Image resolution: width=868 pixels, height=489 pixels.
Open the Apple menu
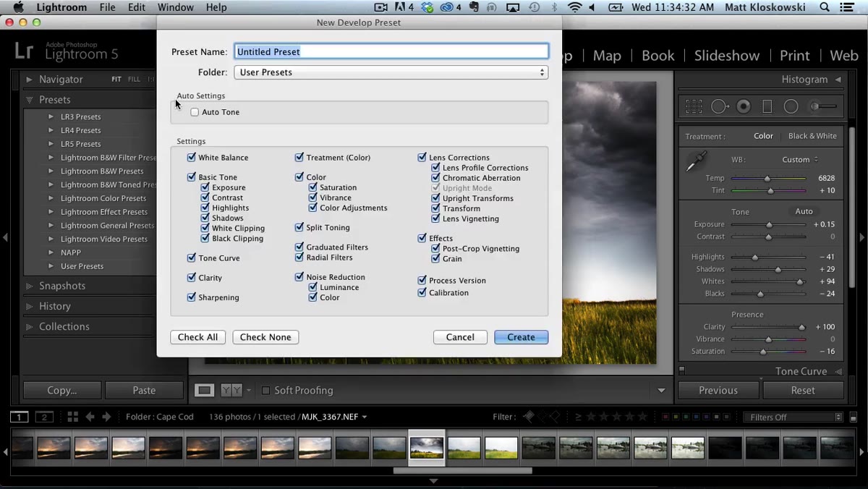[19, 7]
